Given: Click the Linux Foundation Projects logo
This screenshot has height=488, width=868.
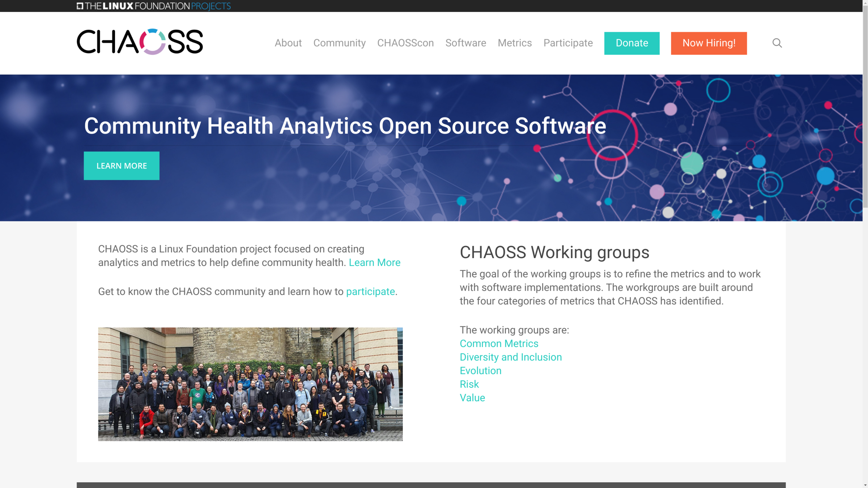Looking at the screenshot, I should pos(153,6).
